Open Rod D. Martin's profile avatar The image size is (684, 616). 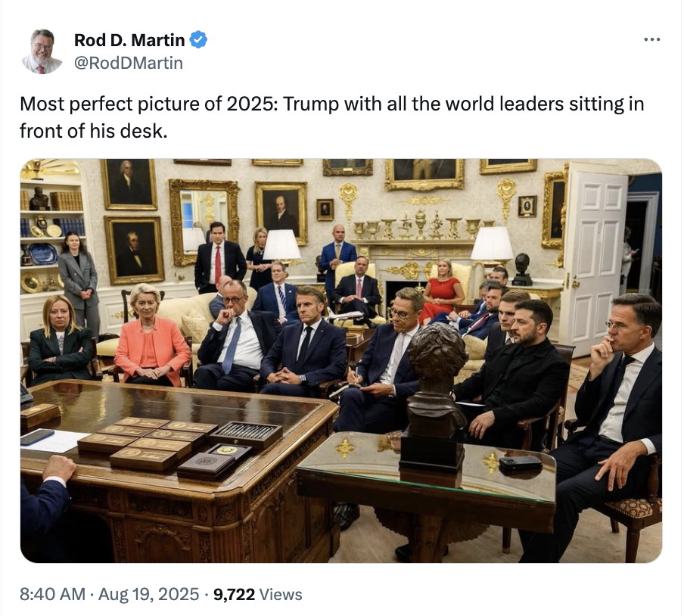(x=42, y=51)
